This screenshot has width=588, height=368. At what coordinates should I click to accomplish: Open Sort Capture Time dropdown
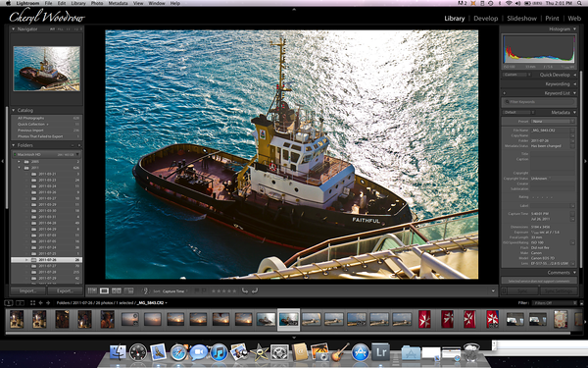click(174, 291)
